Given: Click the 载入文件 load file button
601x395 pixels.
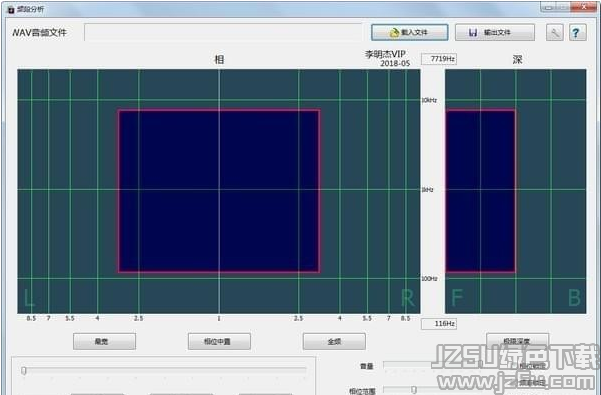Looking at the screenshot, I should coord(409,33).
